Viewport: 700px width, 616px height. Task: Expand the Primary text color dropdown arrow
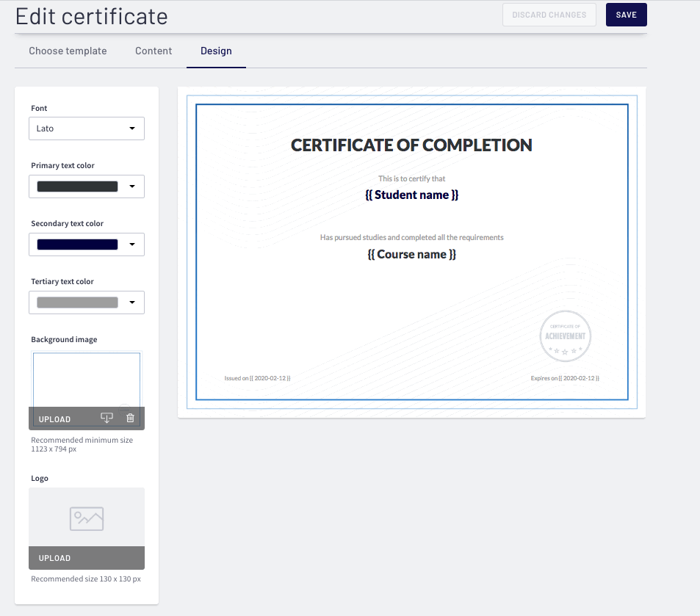[132, 186]
